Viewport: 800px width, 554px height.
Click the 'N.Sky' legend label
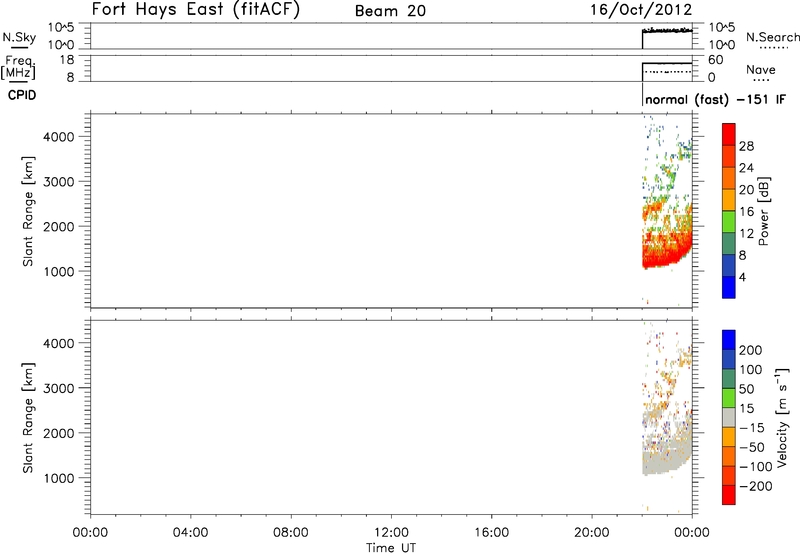tap(19, 37)
